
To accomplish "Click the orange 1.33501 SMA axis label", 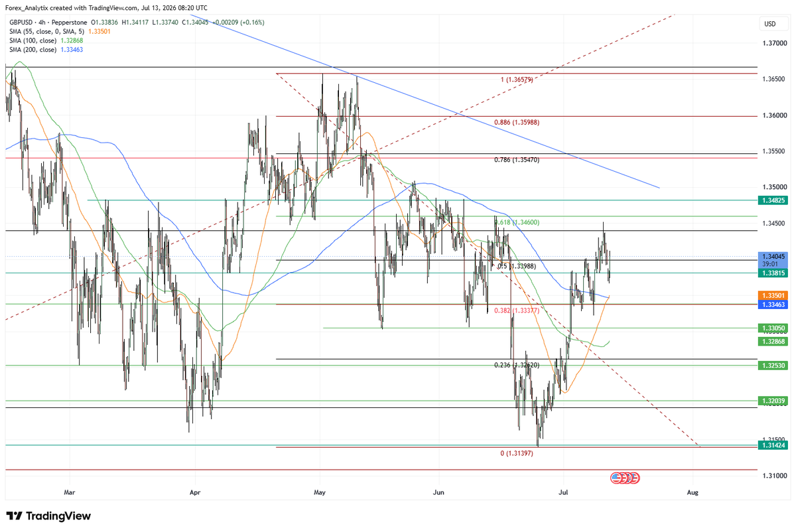I will pyautogui.click(x=774, y=295).
